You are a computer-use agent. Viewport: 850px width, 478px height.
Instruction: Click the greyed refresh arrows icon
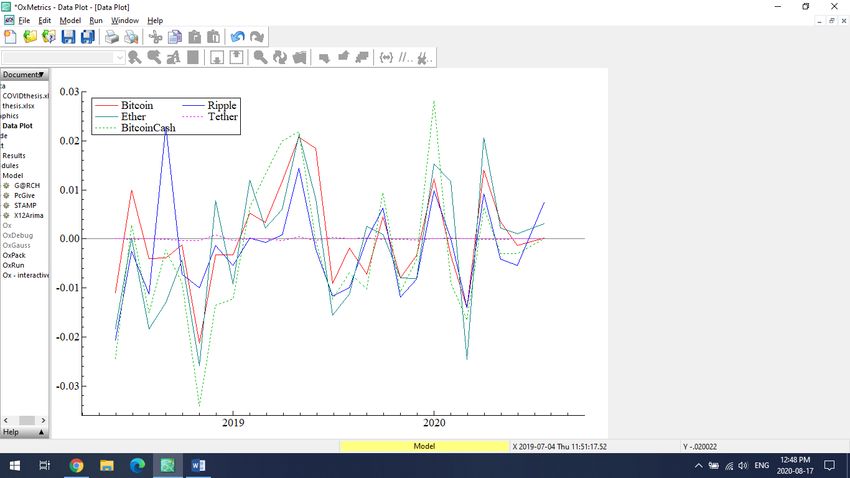[x=280, y=57]
